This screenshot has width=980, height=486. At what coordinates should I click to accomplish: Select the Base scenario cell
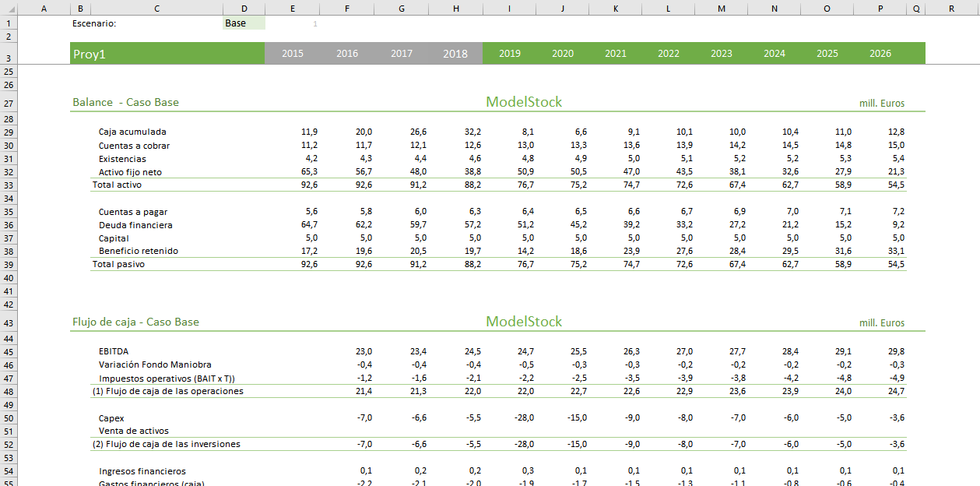point(243,23)
